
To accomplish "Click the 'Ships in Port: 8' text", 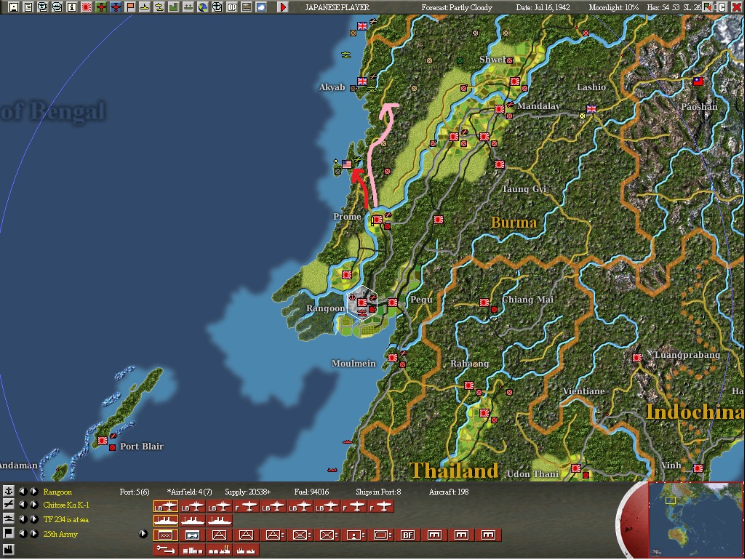I will (x=378, y=492).
